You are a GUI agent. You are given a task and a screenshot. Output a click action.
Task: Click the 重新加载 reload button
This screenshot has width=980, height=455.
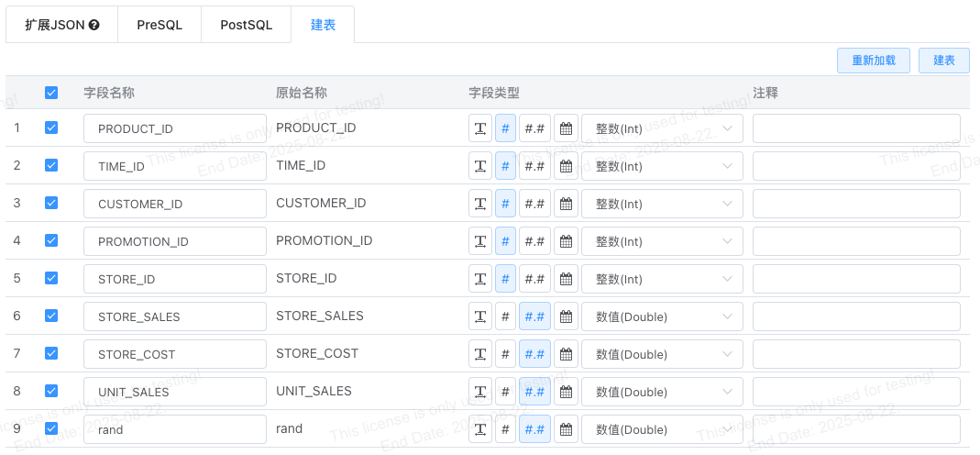tap(873, 61)
